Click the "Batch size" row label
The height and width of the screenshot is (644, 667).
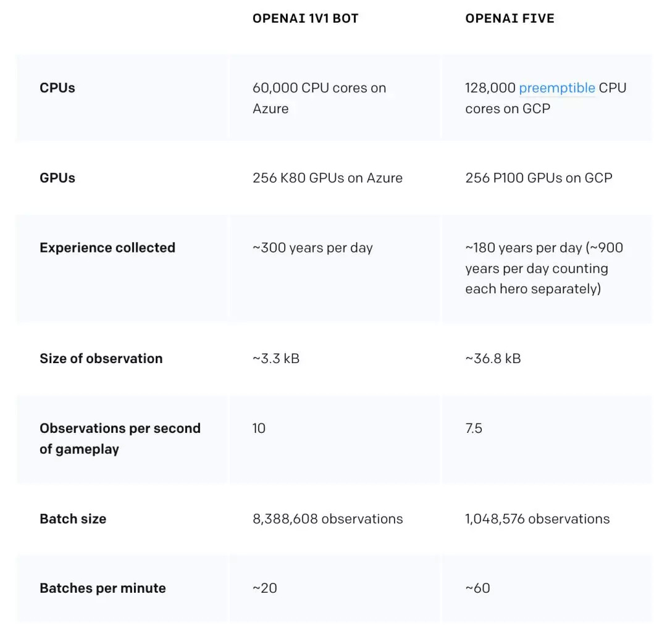pyautogui.click(x=73, y=519)
